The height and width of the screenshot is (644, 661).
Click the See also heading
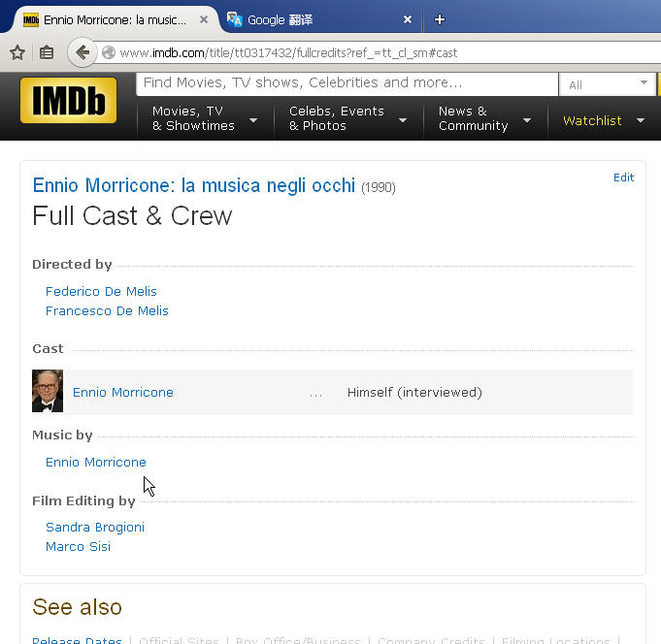pos(77,607)
